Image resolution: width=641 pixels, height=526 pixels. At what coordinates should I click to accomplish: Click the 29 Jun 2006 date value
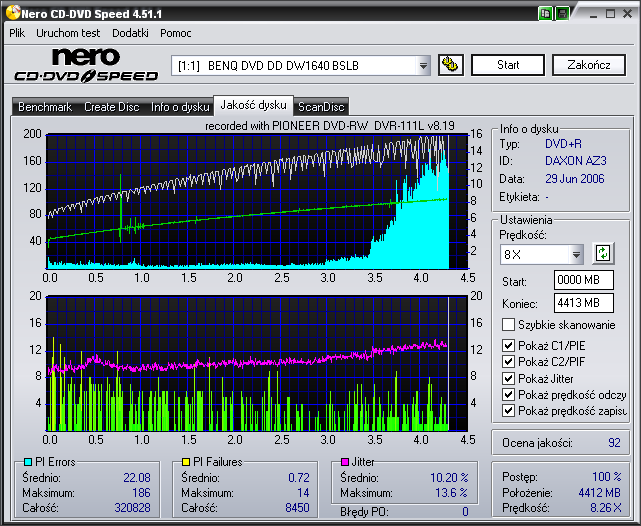(x=574, y=179)
